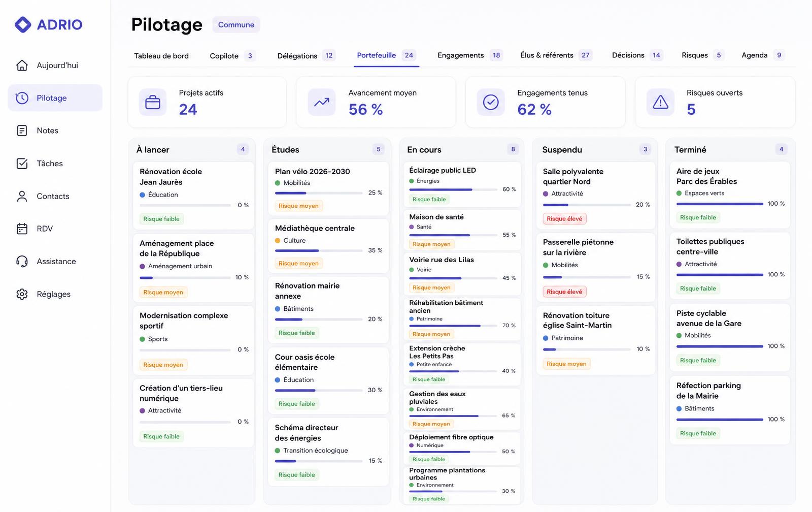Open the Réfection parking de la Mairie card
The image size is (812, 512).
(x=730, y=410)
